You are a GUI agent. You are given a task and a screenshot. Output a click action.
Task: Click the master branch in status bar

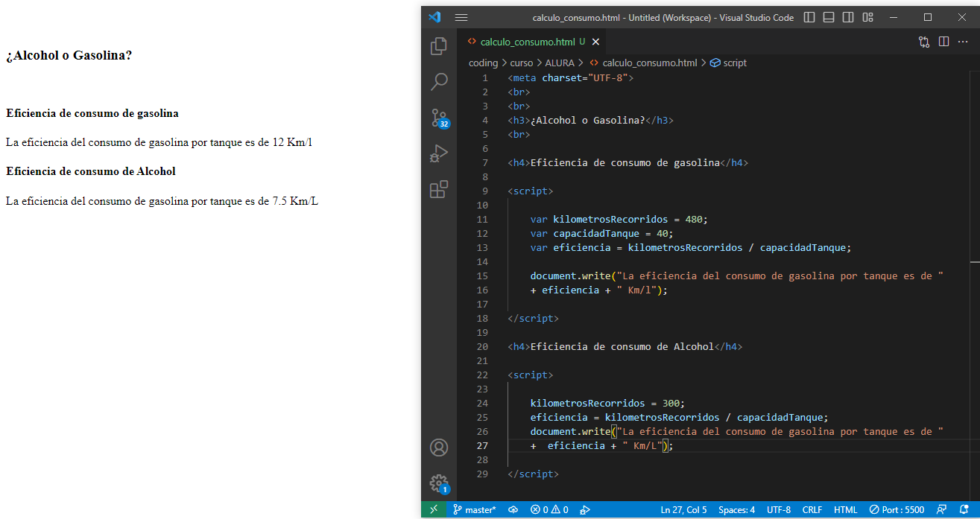coord(474,510)
